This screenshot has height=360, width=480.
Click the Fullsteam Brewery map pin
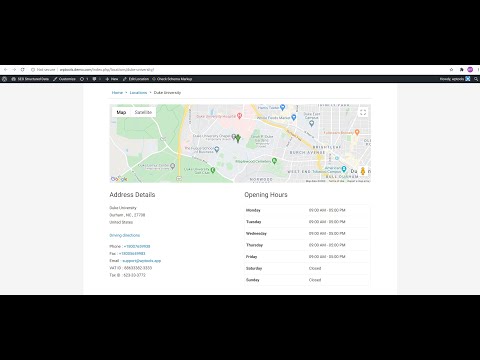(357, 132)
